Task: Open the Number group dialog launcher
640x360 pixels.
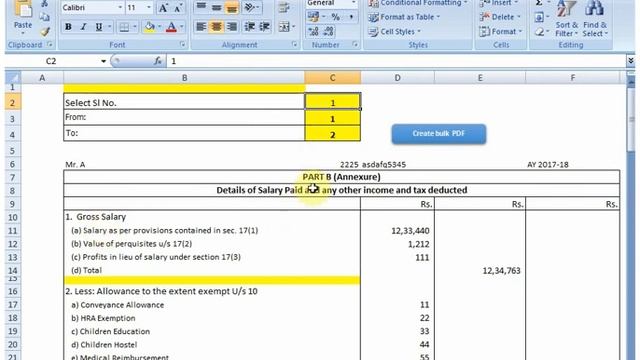Action: tap(355, 44)
